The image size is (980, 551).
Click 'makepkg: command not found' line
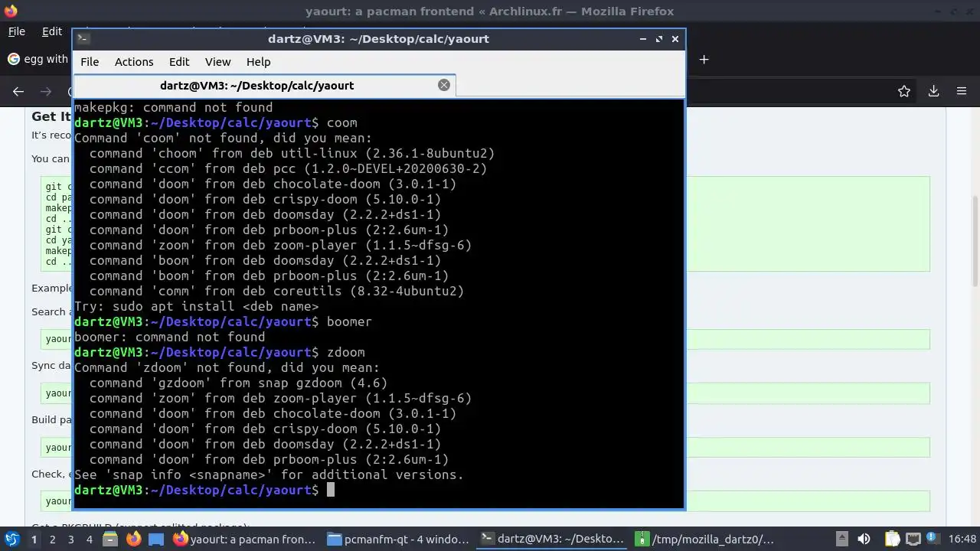(173, 107)
